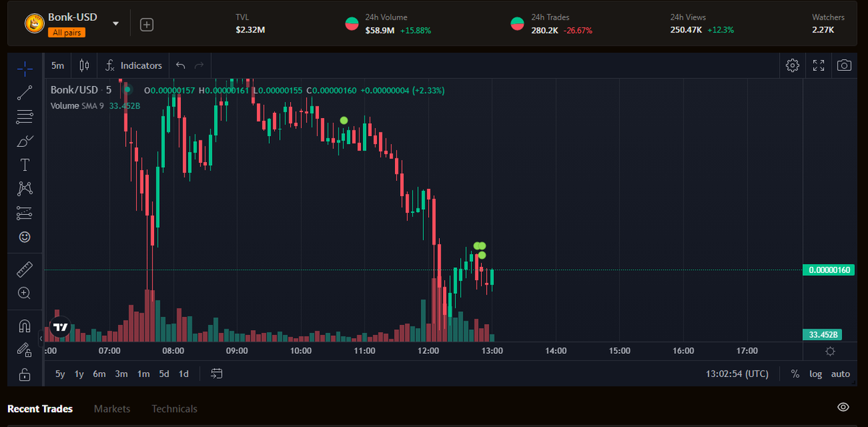Toggle the magnet snapping mode
The image size is (868, 427).
[25, 326]
